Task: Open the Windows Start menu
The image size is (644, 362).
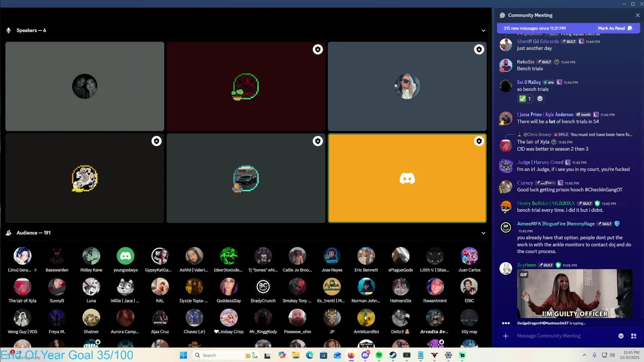Action: coord(183,355)
